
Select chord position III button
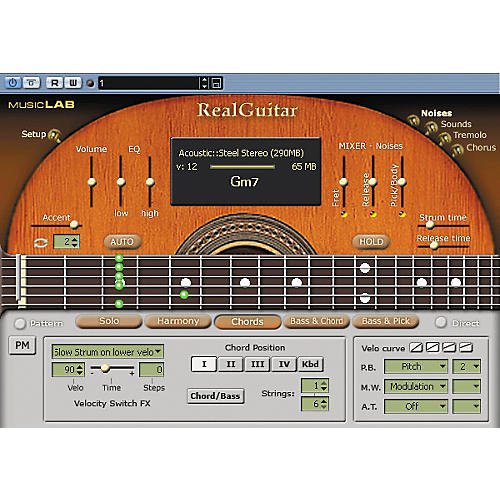coord(257,364)
